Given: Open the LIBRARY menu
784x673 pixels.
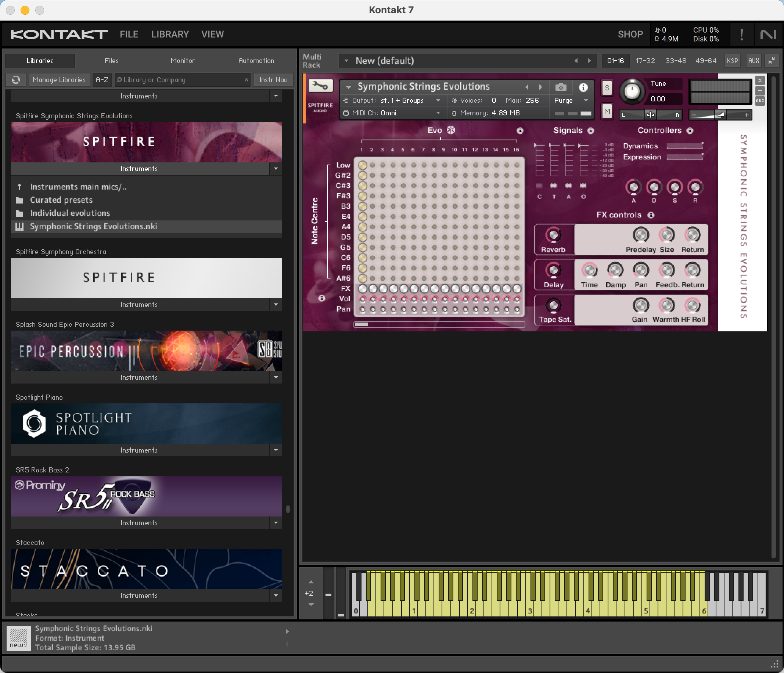Looking at the screenshot, I should click(x=170, y=35).
